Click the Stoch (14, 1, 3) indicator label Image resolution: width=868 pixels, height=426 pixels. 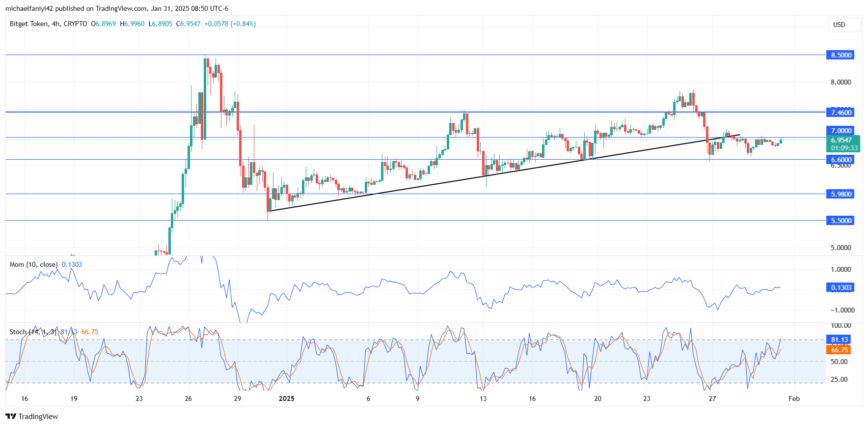33,332
